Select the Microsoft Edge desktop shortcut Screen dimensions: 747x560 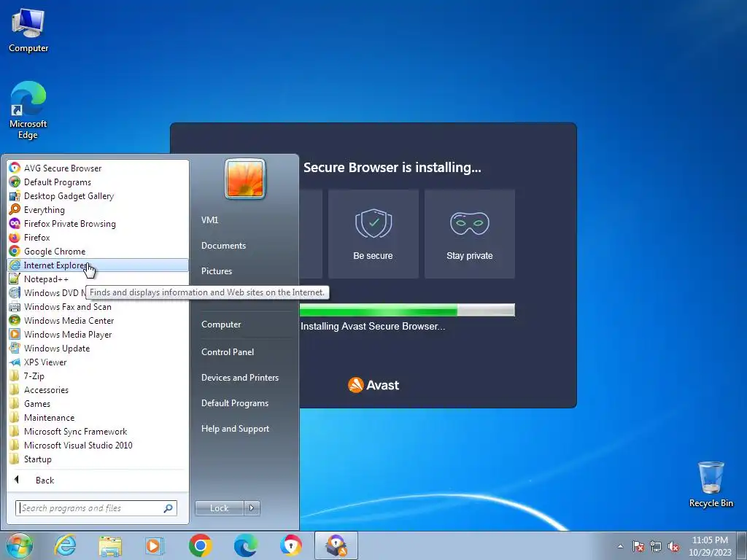[x=28, y=110]
